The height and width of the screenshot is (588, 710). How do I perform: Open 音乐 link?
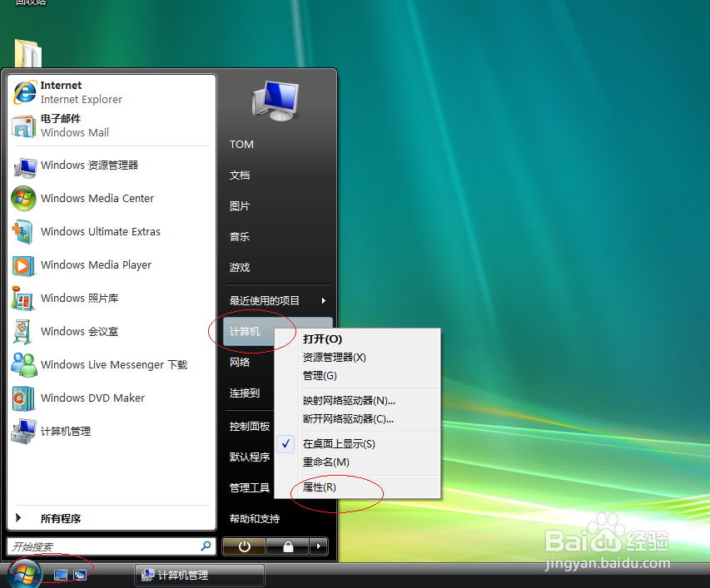click(240, 236)
